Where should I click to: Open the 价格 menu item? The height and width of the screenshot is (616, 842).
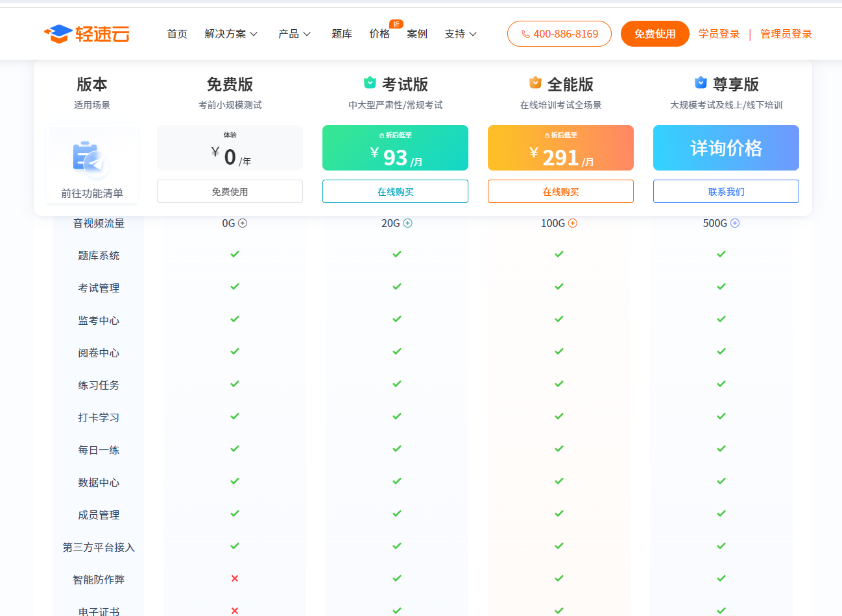[x=379, y=34]
